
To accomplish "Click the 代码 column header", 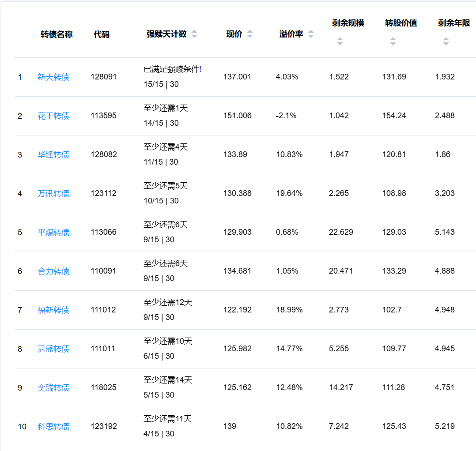I will [102, 34].
